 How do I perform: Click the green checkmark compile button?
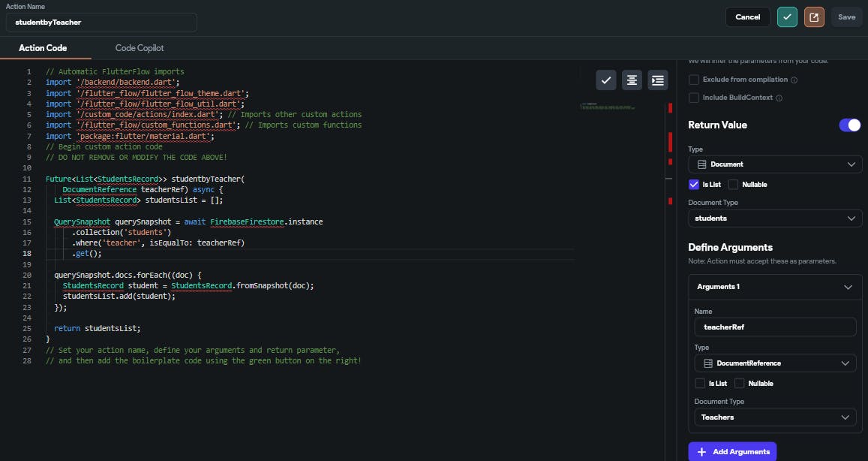tap(787, 17)
